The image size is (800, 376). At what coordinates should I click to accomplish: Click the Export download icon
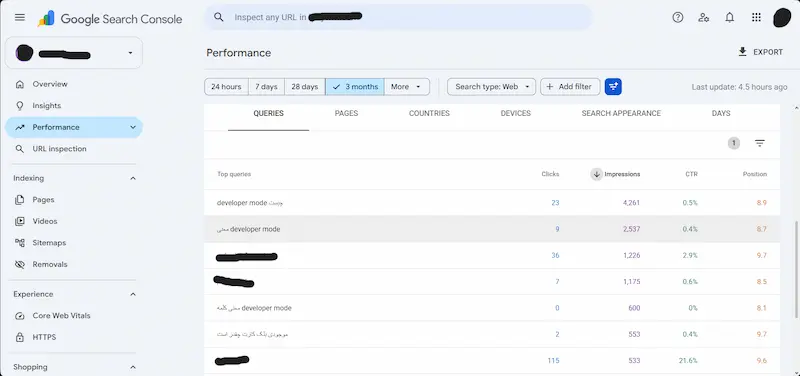742,52
